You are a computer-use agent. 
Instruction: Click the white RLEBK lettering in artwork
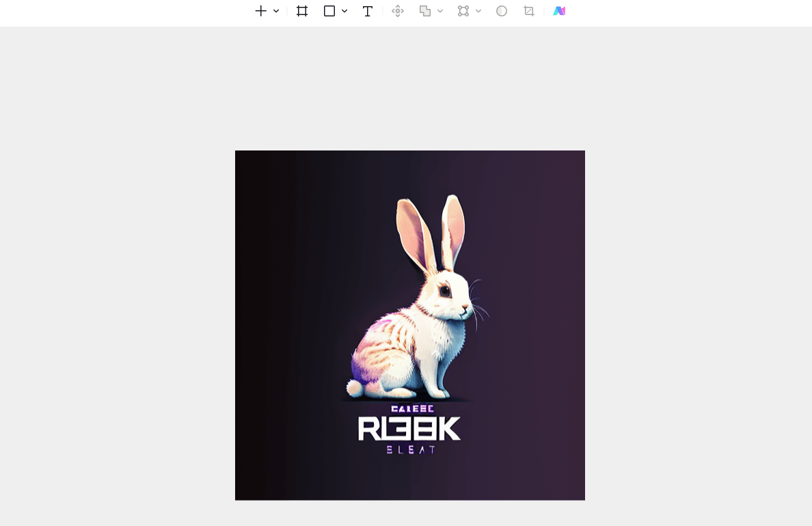click(x=409, y=429)
